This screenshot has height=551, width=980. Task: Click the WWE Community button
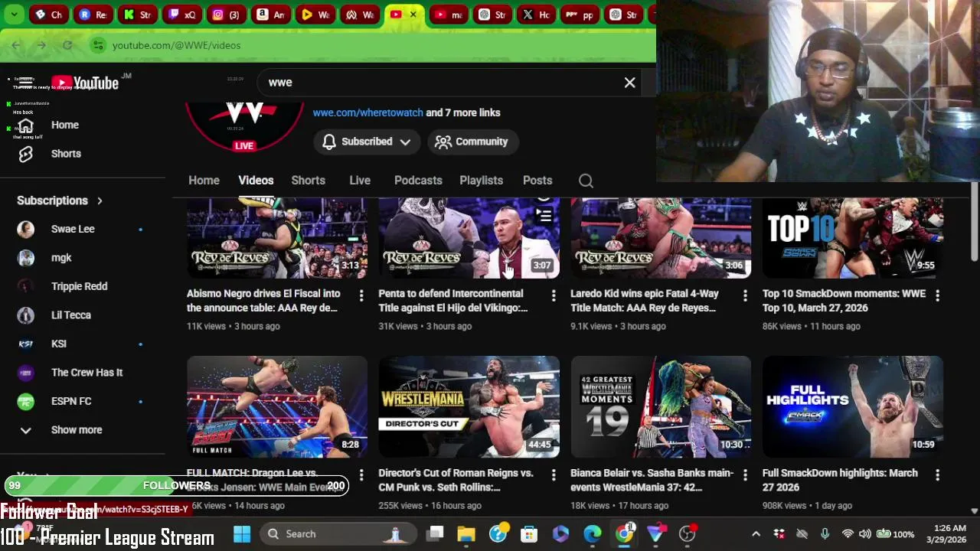point(472,142)
